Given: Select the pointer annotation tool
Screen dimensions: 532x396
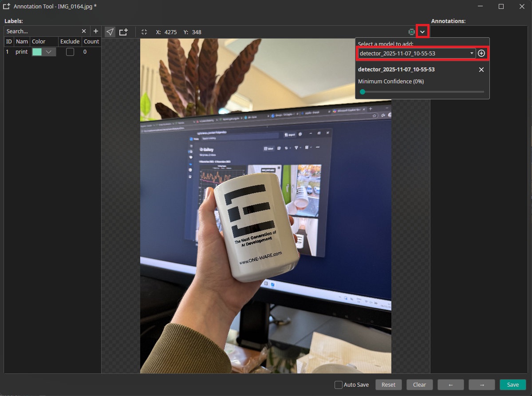Looking at the screenshot, I should tap(110, 31).
